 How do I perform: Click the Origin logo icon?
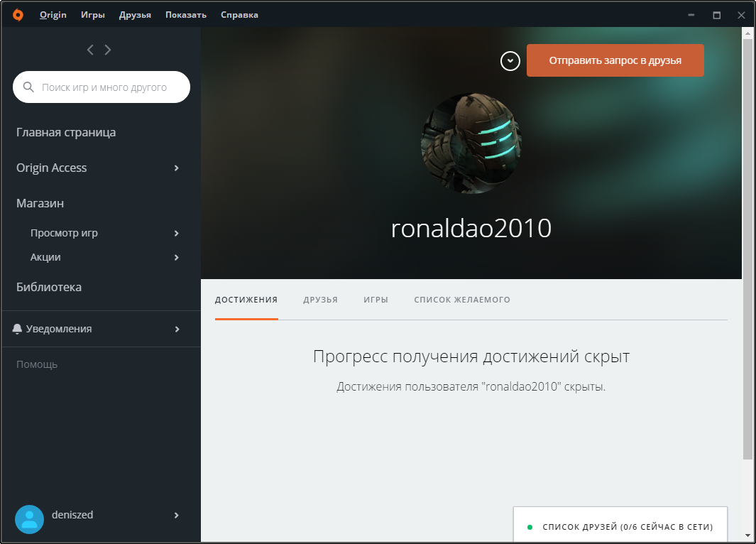[18, 14]
